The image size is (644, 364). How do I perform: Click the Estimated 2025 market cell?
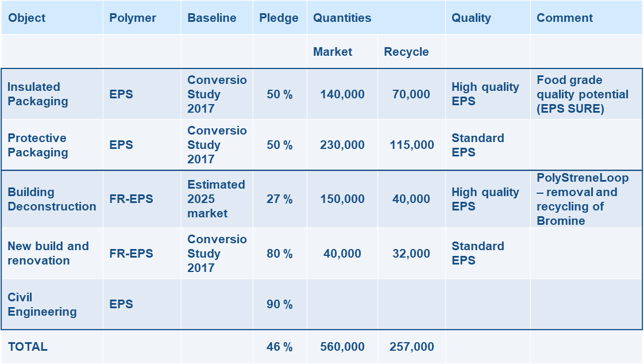point(216,199)
